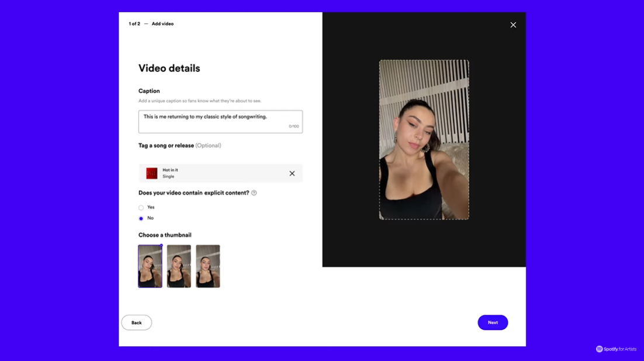Pick the second thumbnail option
The image size is (644, 361).
[x=179, y=266]
